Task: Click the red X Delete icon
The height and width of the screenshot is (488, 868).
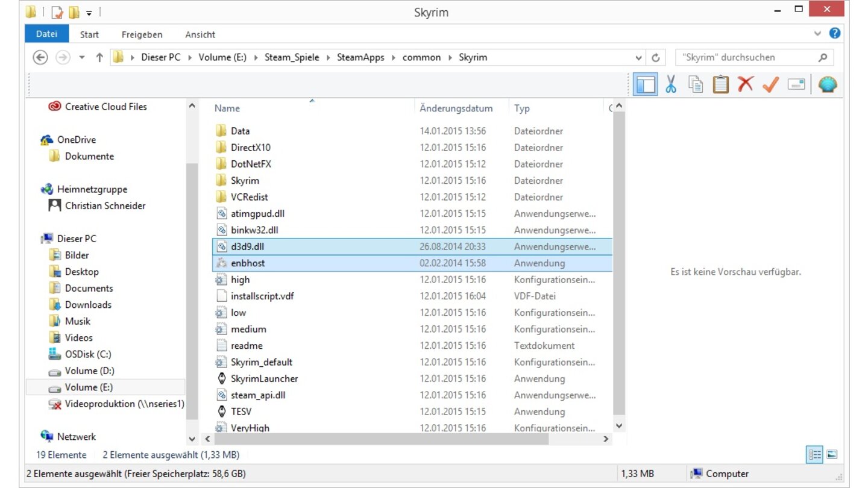Action: tap(746, 84)
